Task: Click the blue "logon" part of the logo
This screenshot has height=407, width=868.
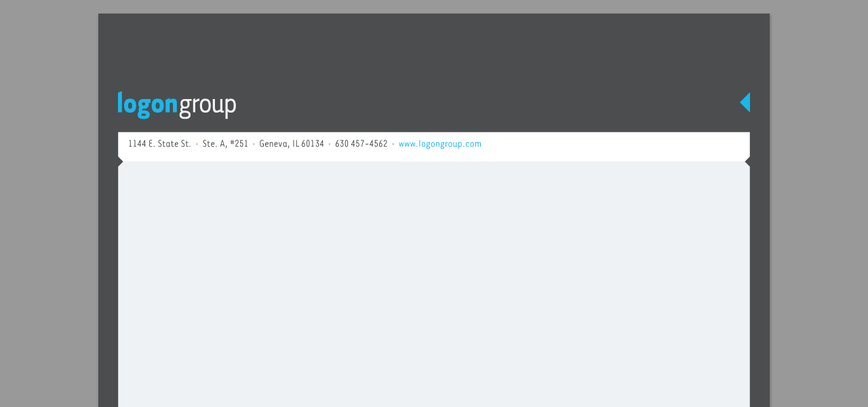Action: pos(147,104)
